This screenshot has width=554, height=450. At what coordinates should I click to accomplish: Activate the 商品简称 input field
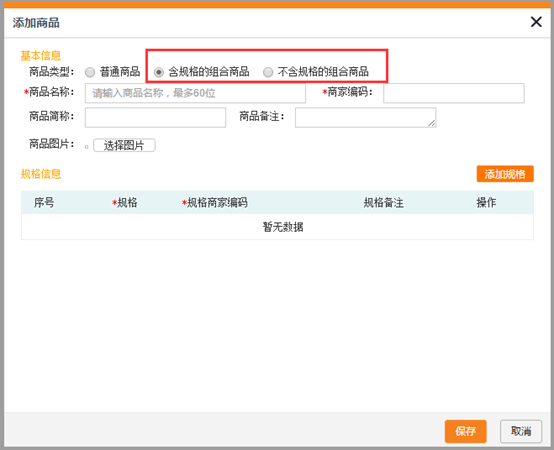pos(155,117)
